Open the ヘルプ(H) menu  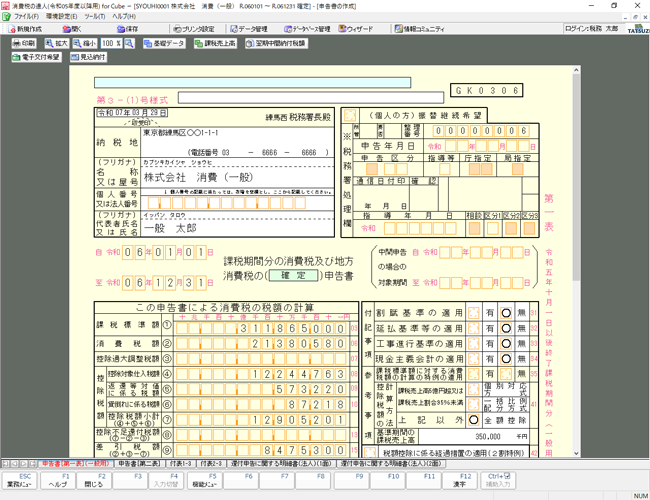tap(124, 17)
